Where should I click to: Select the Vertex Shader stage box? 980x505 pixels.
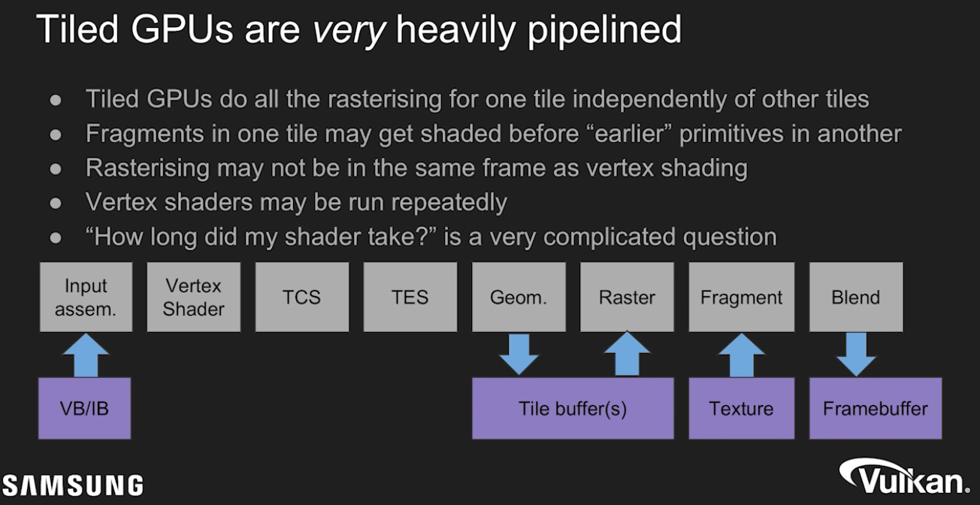tap(194, 297)
